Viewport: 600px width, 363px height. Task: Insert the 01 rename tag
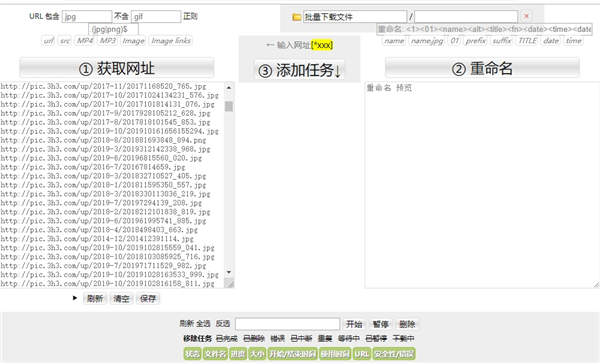454,41
